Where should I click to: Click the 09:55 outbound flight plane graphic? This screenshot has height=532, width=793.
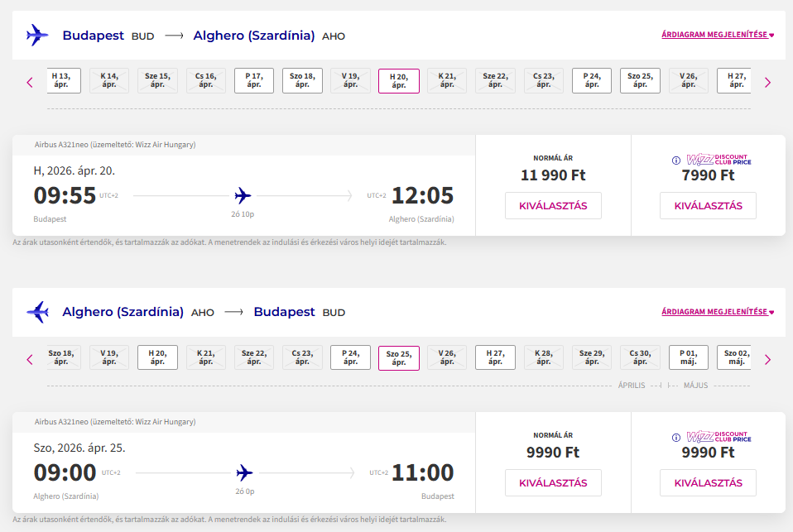click(x=243, y=196)
